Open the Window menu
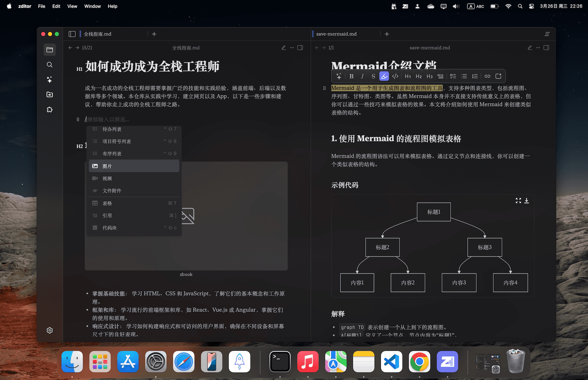Screen dimensions: 588x380 point(93,6)
